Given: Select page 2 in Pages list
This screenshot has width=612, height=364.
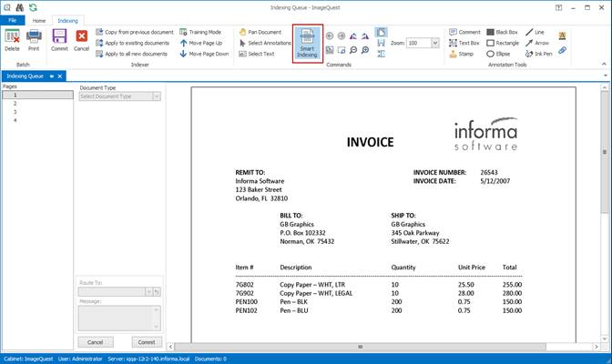Looking at the screenshot, I should click(x=38, y=104).
